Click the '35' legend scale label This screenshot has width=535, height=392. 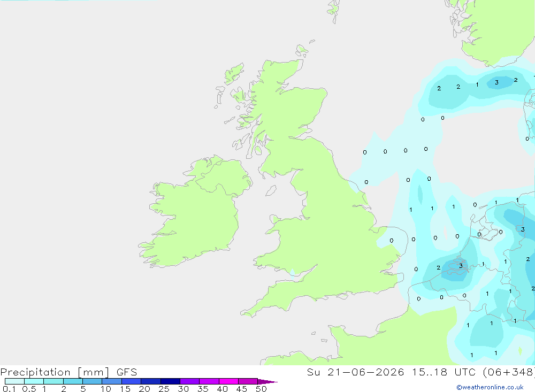pyautogui.click(x=203, y=389)
